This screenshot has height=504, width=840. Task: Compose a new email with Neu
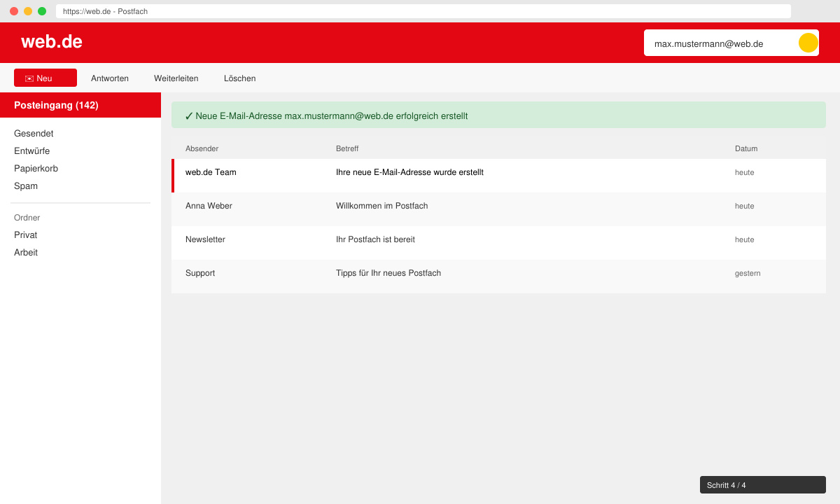pyautogui.click(x=45, y=78)
